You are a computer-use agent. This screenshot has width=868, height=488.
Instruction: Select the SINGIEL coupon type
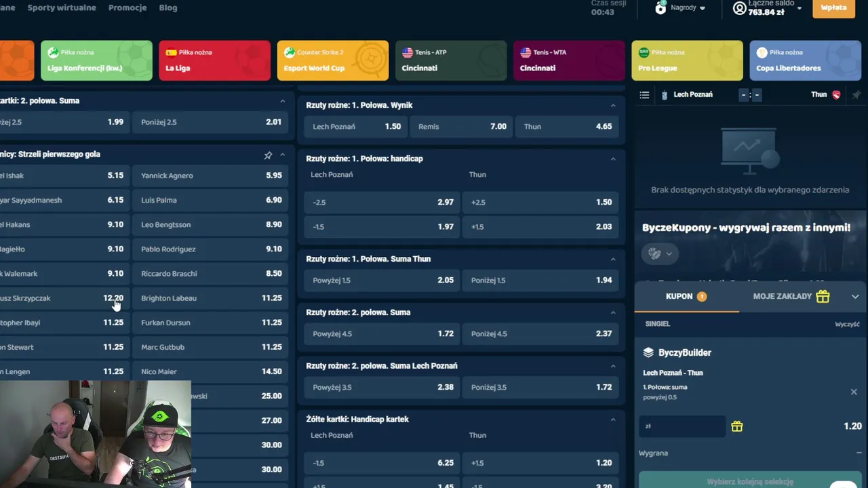pyautogui.click(x=657, y=324)
